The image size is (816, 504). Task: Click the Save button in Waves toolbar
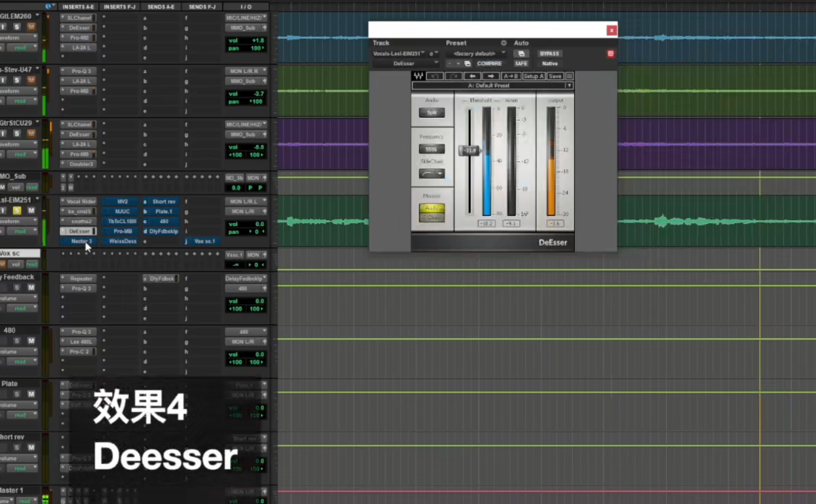coord(555,76)
